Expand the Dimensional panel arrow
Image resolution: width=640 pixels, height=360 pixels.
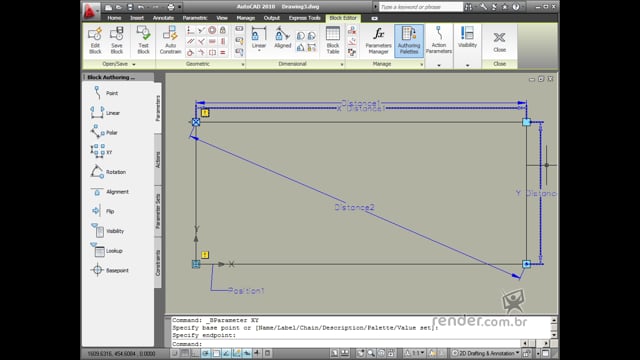tap(342, 64)
